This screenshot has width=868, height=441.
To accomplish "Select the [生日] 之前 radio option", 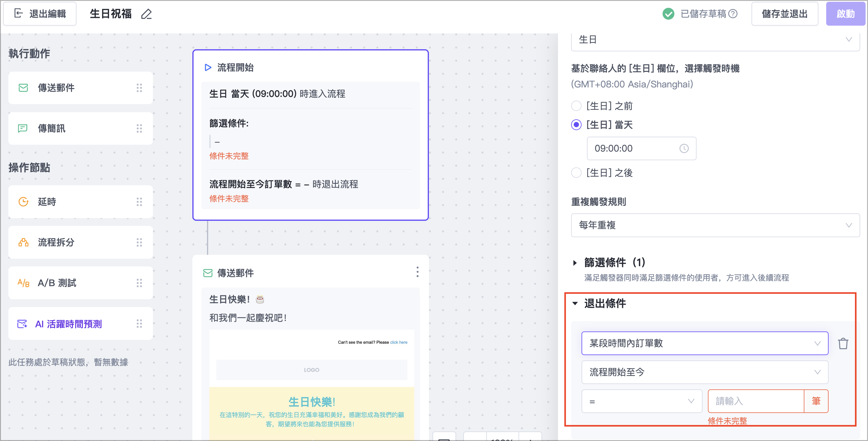I will coord(576,106).
